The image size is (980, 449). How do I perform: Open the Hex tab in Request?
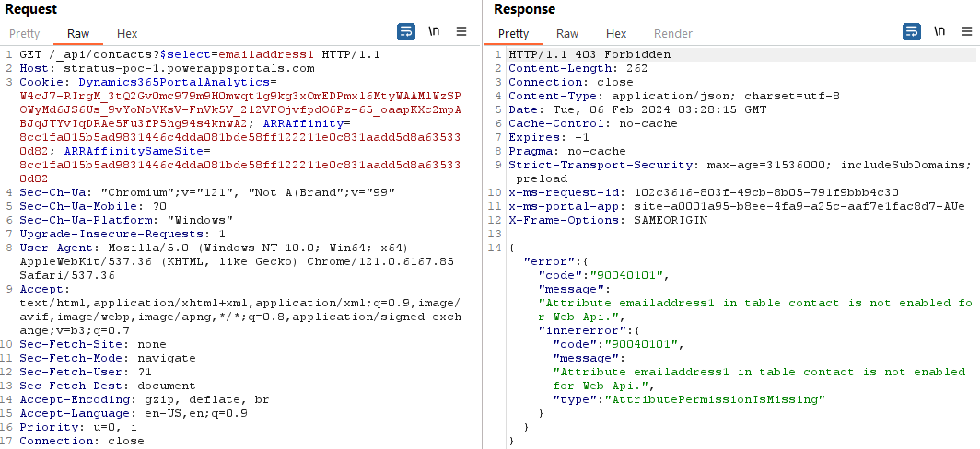click(x=127, y=34)
